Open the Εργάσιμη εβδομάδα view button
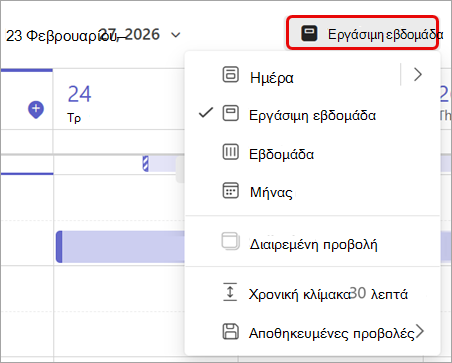This screenshot has height=363, width=452. (362, 33)
